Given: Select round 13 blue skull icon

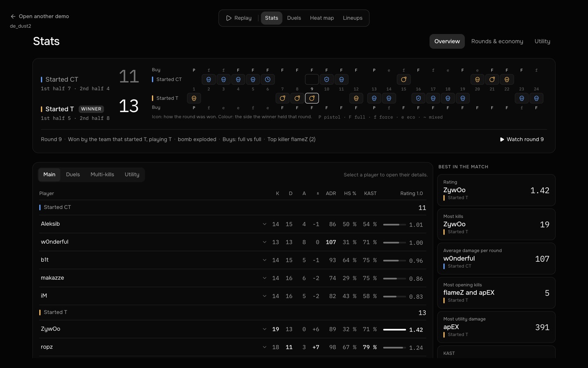Looking at the screenshot, I should [x=374, y=98].
